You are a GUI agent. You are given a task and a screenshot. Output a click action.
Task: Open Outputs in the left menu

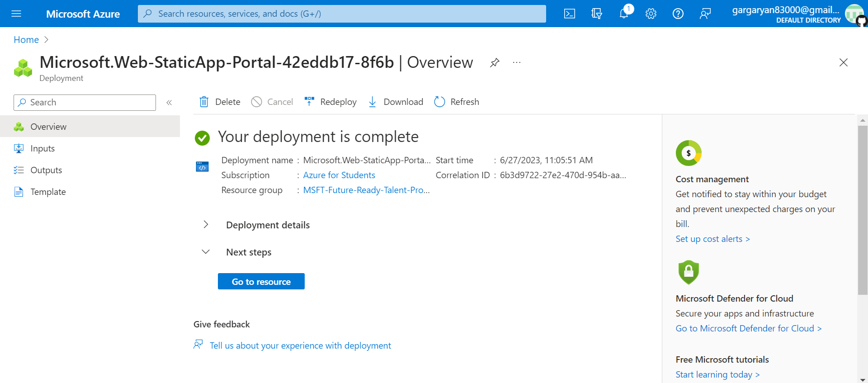pyautogui.click(x=90, y=170)
